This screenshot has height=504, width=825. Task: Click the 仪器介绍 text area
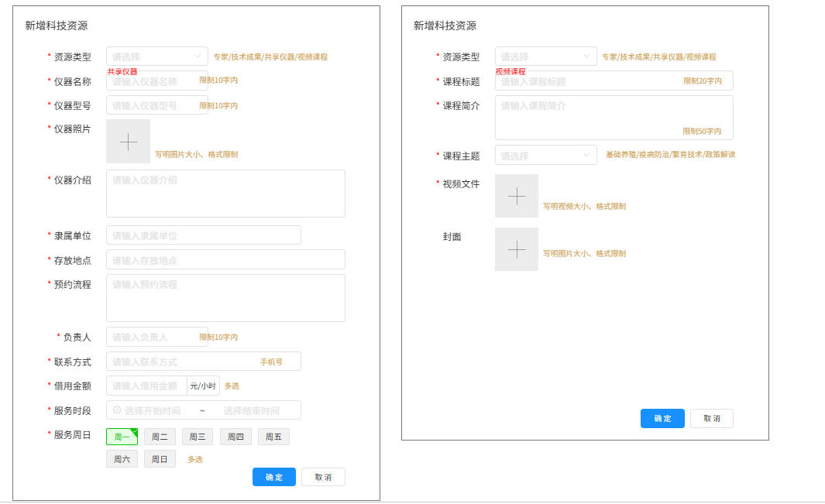pos(225,194)
